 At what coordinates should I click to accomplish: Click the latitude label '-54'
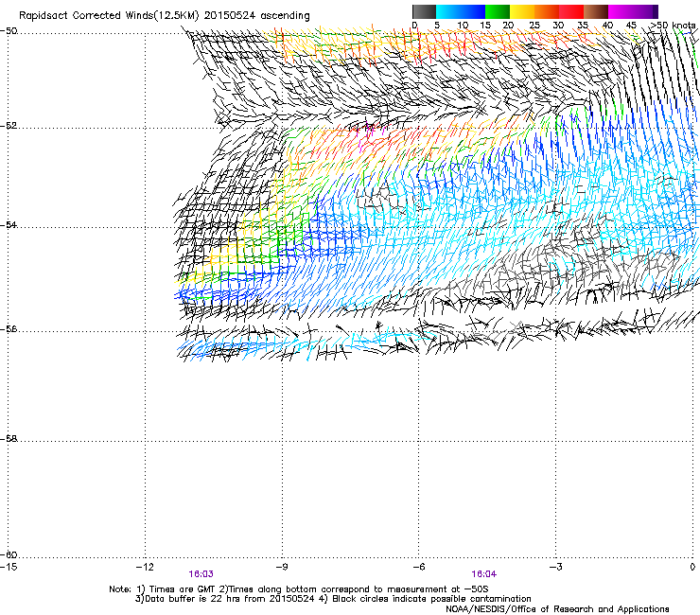coord(9,224)
